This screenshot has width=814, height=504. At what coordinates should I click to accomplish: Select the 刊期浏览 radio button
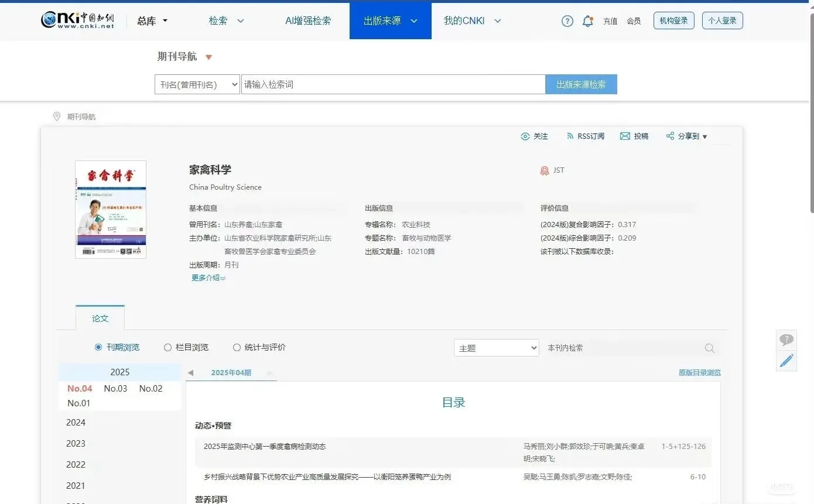tap(98, 347)
